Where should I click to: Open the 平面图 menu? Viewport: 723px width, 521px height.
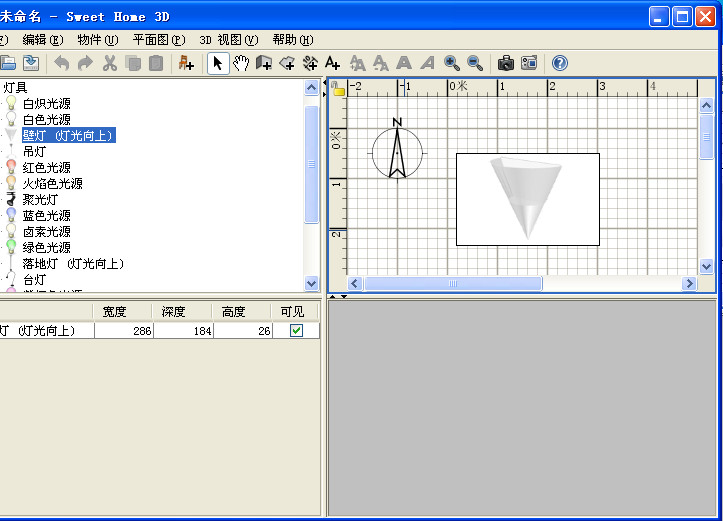tap(159, 40)
